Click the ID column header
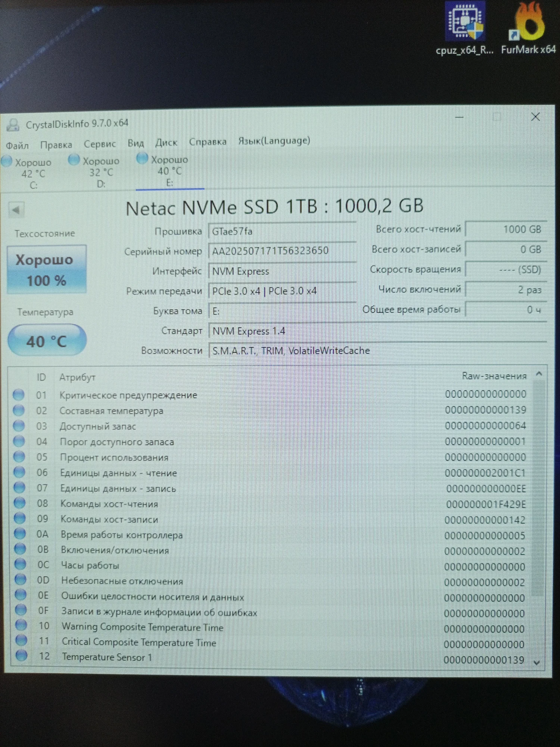This screenshot has height=747, width=560. [x=41, y=377]
